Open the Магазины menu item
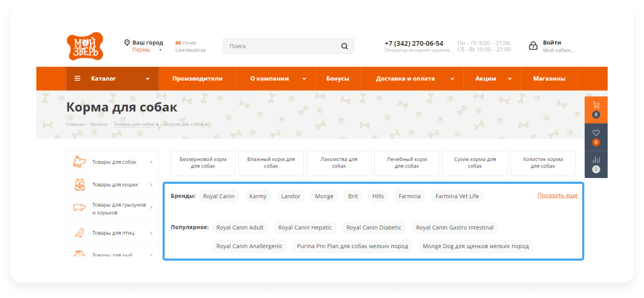The width and height of the screenshot is (644, 298). (549, 79)
